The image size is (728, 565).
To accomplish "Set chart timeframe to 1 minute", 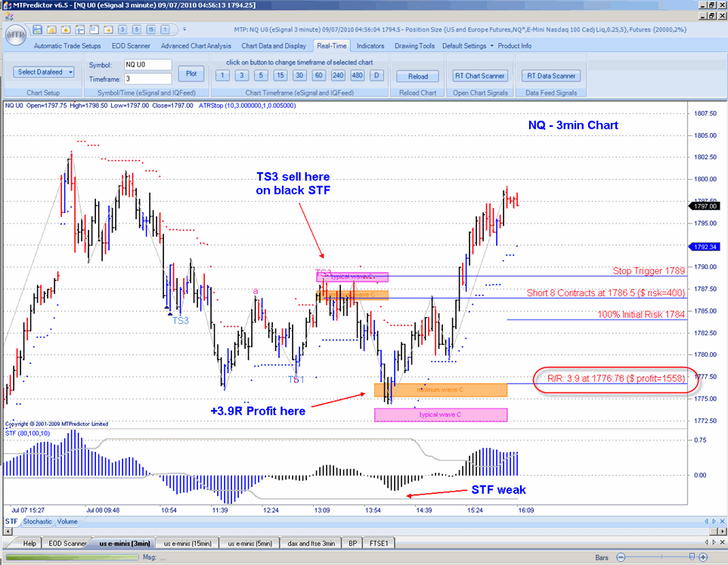I will coord(222,75).
